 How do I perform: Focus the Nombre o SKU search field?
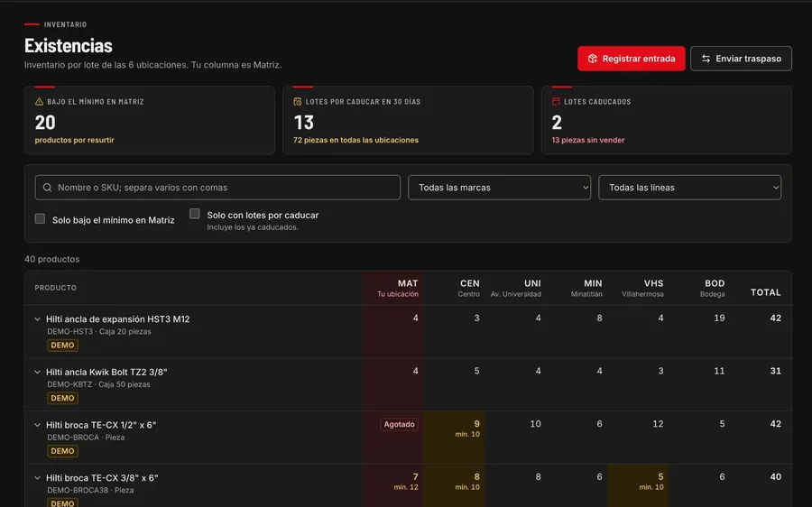coord(217,188)
